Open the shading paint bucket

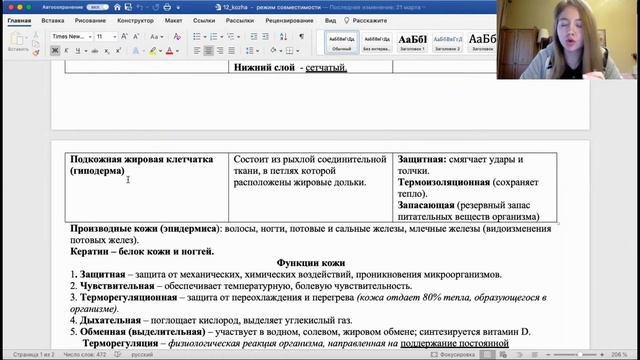pyautogui.click(x=273, y=51)
